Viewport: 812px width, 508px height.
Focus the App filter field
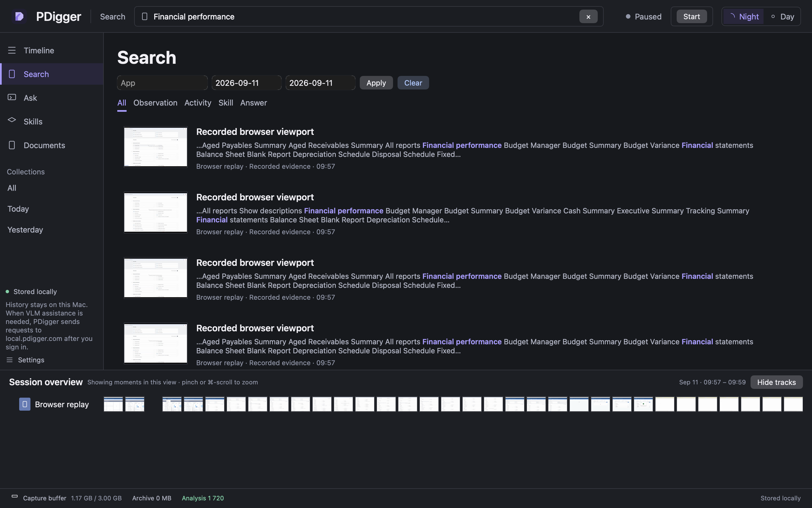click(162, 83)
